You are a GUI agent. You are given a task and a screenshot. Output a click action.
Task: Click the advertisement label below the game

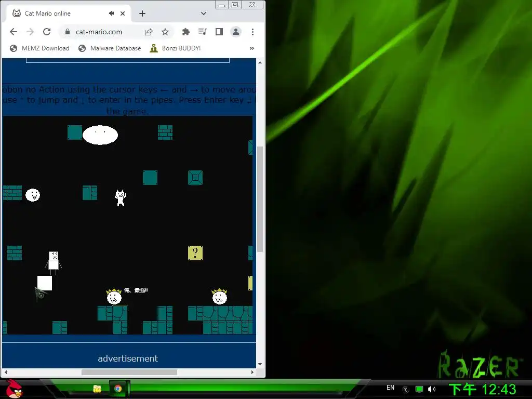tap(128, 358)
